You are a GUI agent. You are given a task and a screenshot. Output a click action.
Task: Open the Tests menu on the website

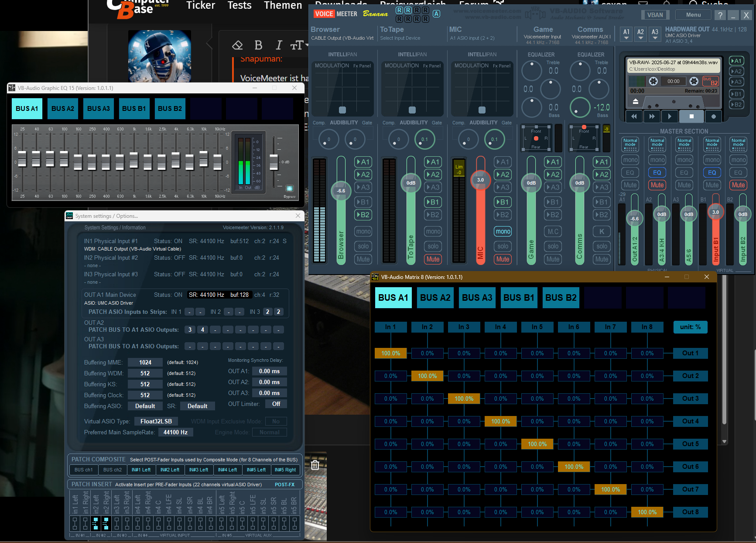[x=239, y=6]
